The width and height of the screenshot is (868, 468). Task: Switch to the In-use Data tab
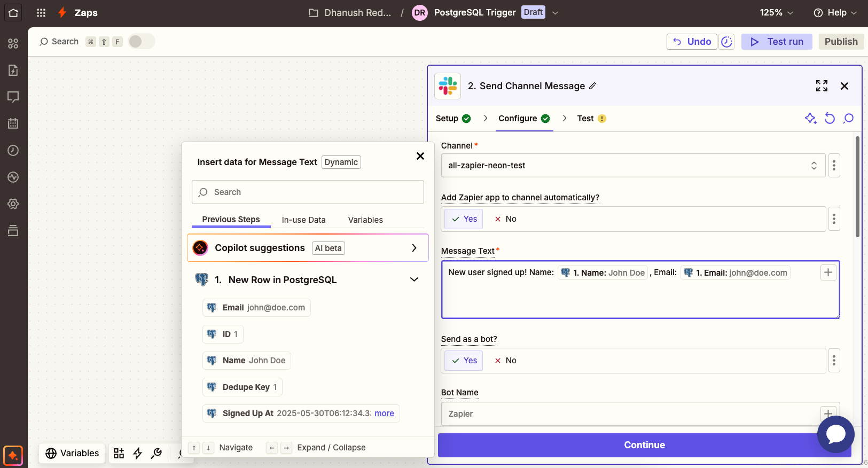[303, 220]
